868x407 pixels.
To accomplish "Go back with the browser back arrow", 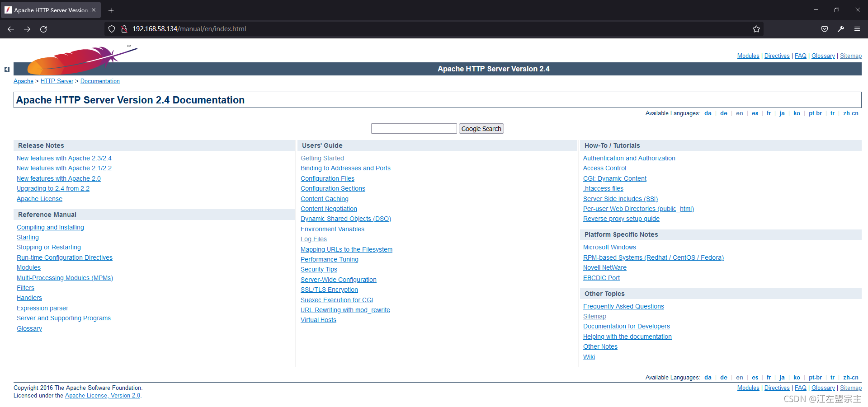I will 11,29.
